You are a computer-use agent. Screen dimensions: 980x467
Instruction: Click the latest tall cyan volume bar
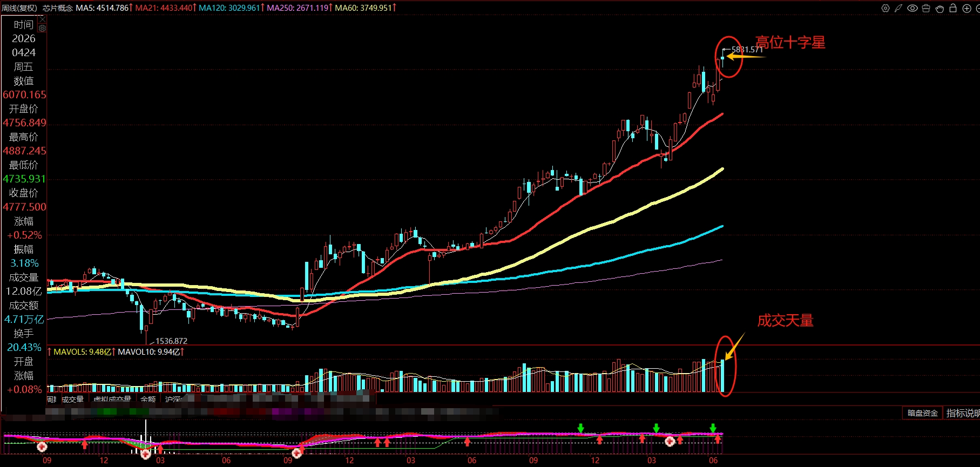(x=722, y=376)
